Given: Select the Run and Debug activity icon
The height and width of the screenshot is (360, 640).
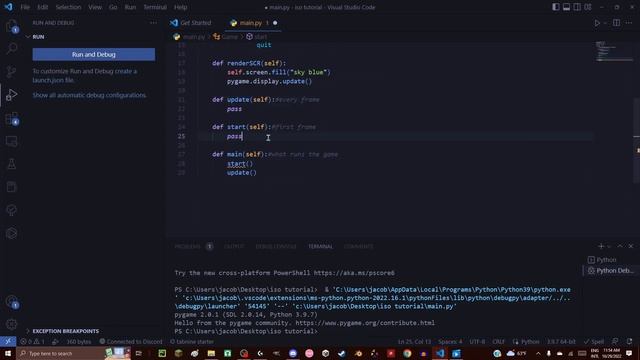Looking at the screenshot, I should (11, 95).
